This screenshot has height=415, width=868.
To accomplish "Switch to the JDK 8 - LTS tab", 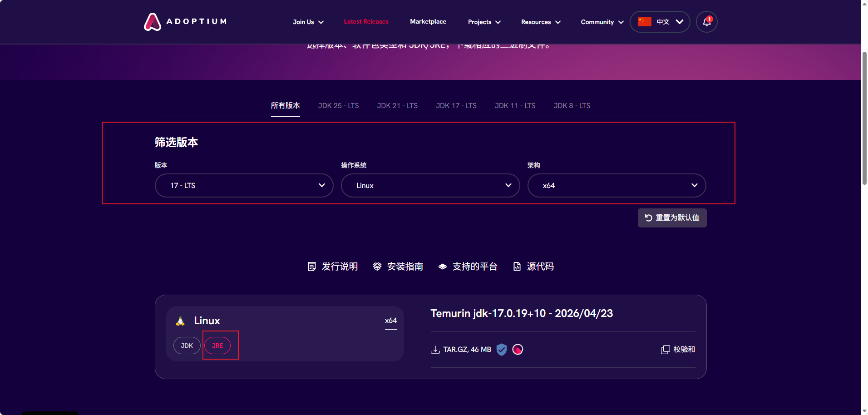I will [572, 106].
